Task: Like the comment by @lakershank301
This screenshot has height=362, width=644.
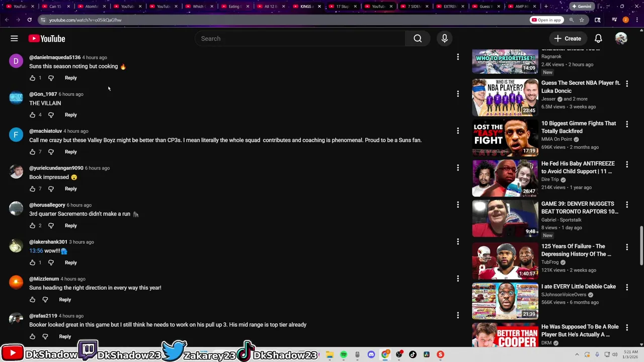Action: (x=32, y=262)
